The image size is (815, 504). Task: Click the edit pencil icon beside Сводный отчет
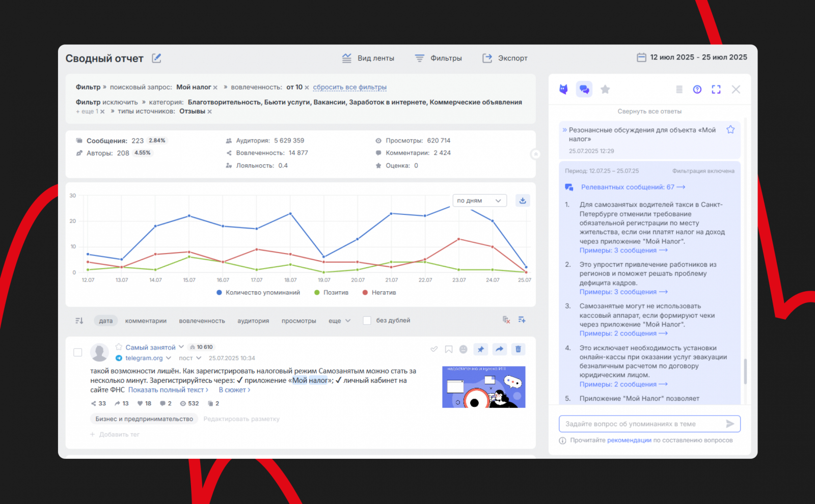156,59
